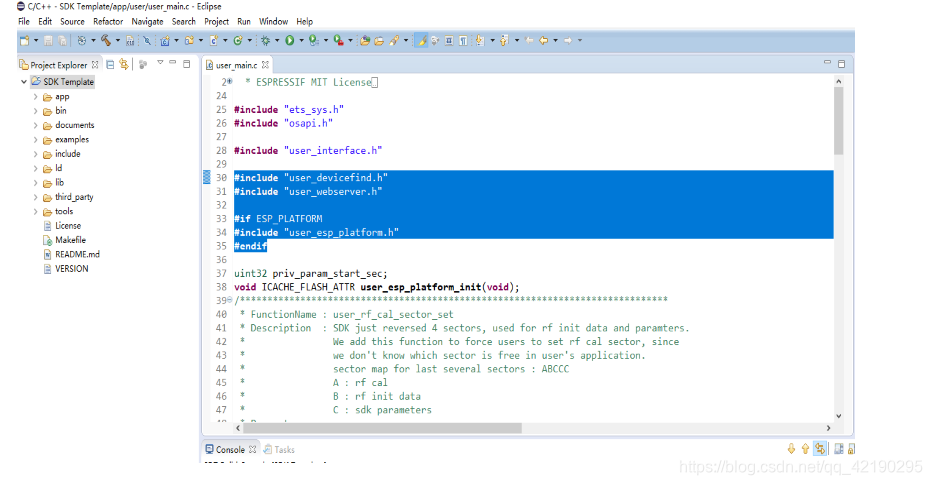Collapse all in Project Explorer
This screenshot has width=932, height=485.
coord(110,64)
